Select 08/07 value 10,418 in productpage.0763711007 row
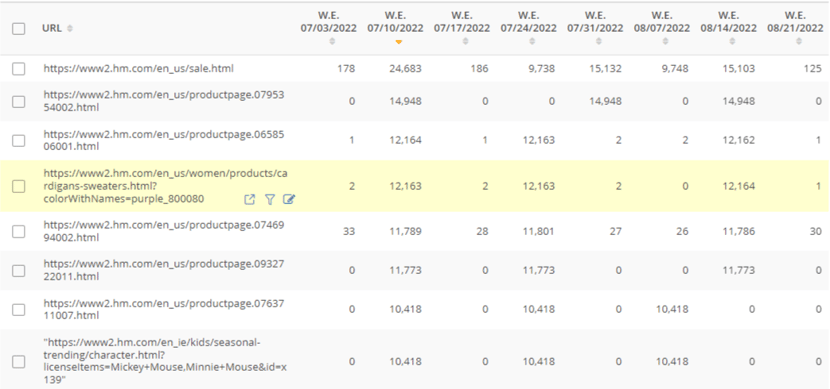 672,310
